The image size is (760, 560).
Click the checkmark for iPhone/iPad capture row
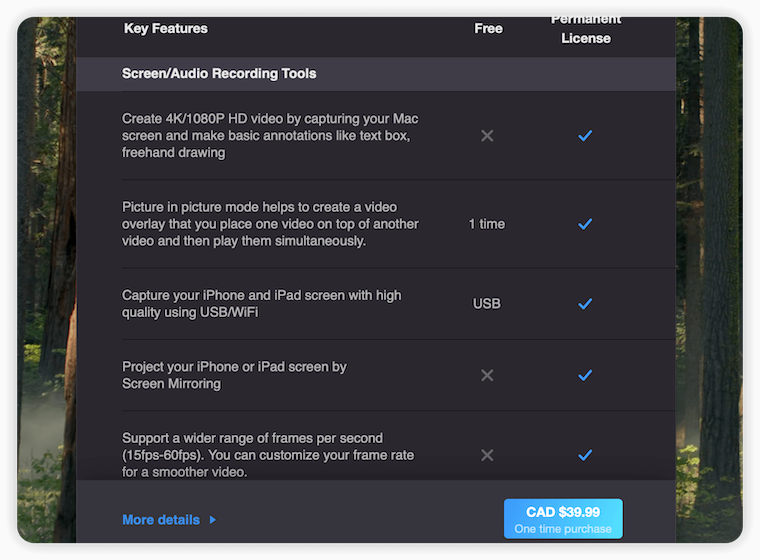[x=585, y=303]
